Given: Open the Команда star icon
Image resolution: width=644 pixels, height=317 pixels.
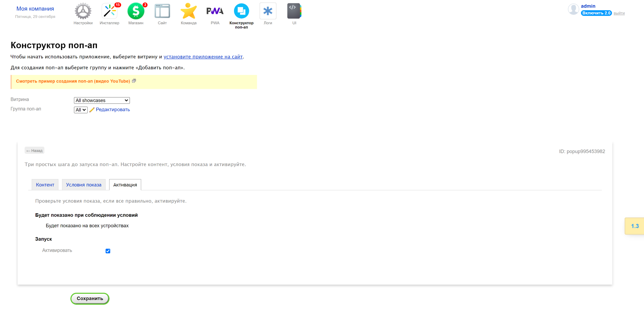Looking at the screenshot, I should tap(189, 11).
